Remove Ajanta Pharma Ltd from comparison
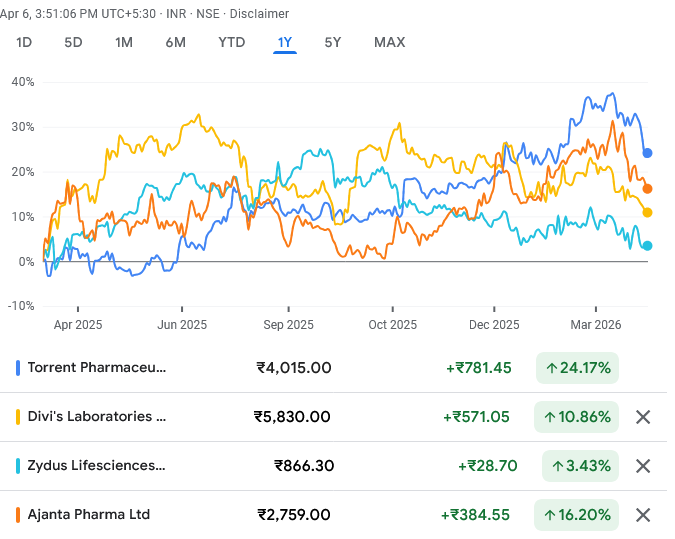Screen dimensions: 675x539 [643, 515]
